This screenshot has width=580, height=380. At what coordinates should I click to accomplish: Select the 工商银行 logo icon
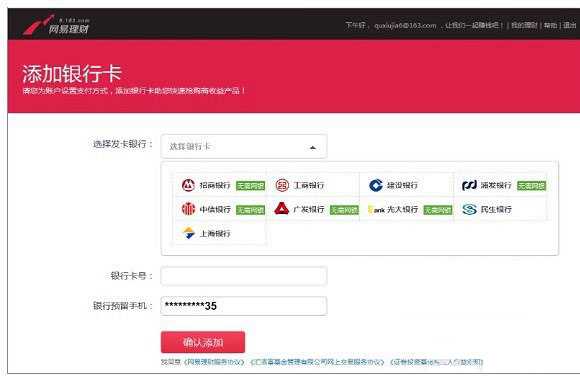click(x=282, y=185)
